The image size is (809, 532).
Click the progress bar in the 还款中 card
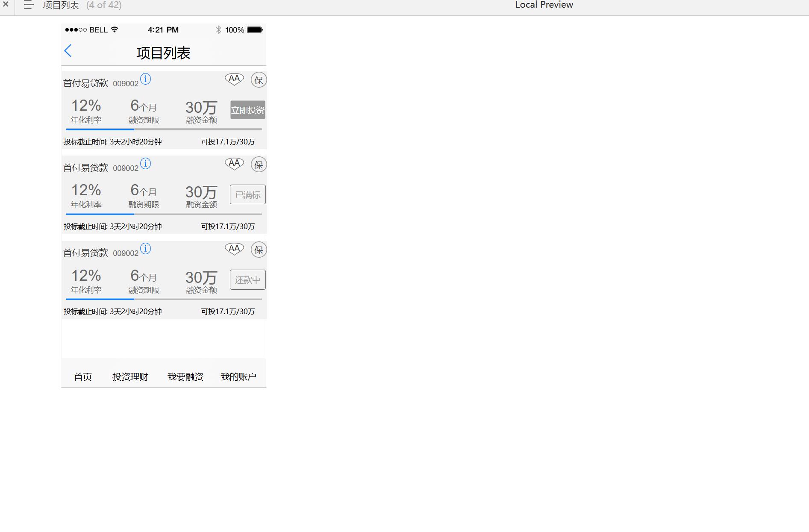click(164, 299)
